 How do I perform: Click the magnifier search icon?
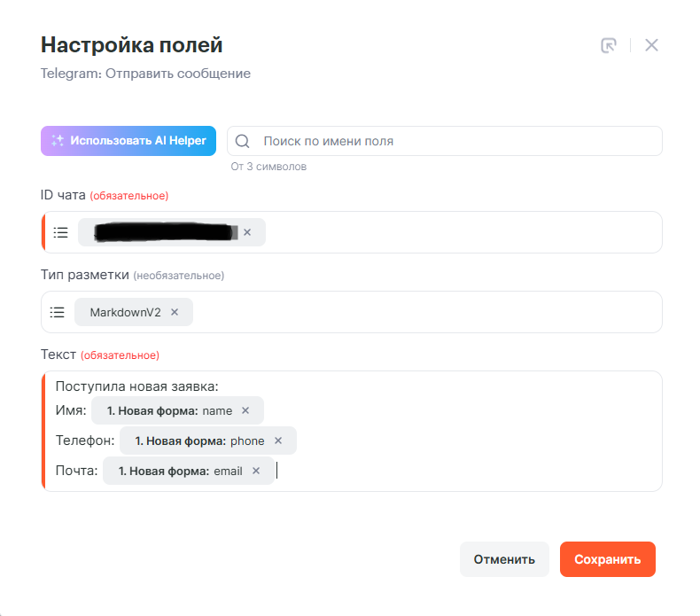point(243,141)
